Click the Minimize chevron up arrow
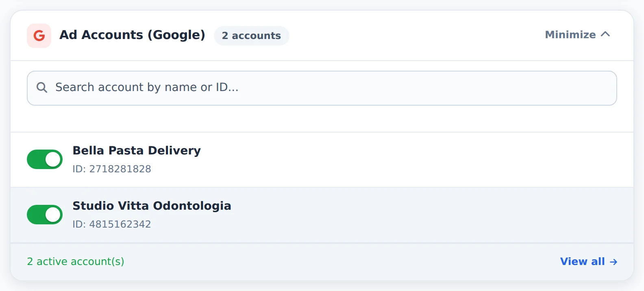 point(605,35)
